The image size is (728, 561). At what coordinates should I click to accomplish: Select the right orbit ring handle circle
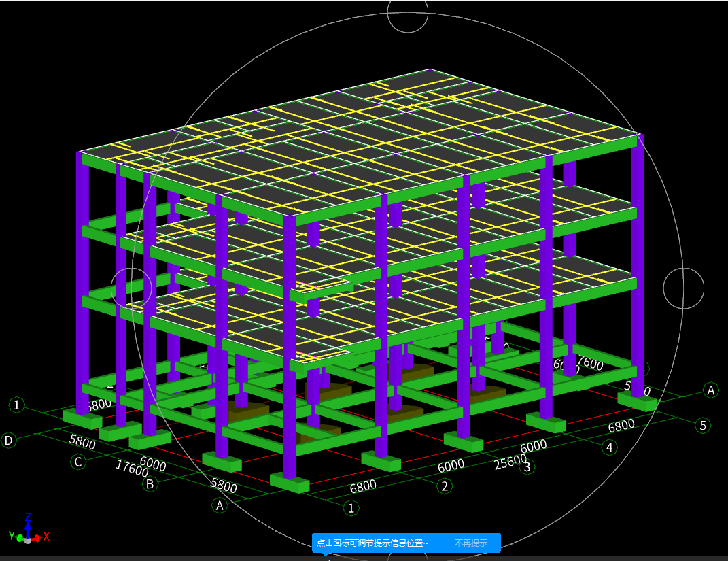(683, 288)
